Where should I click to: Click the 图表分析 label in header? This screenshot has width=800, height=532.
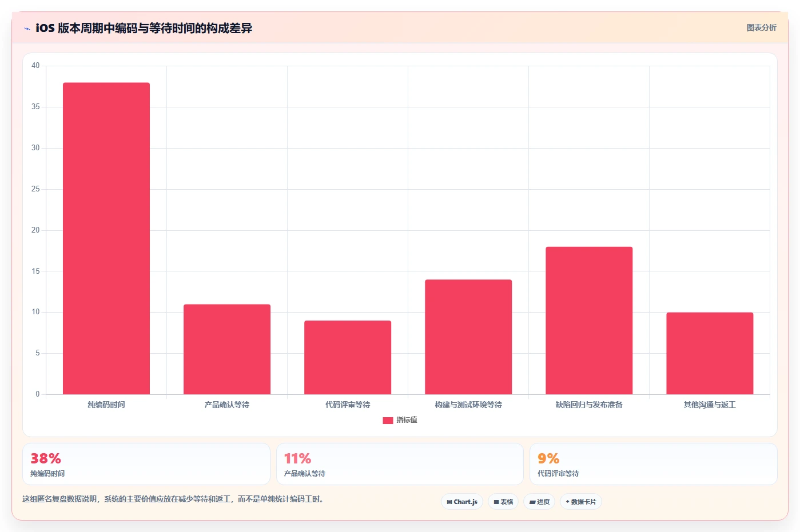761,27
